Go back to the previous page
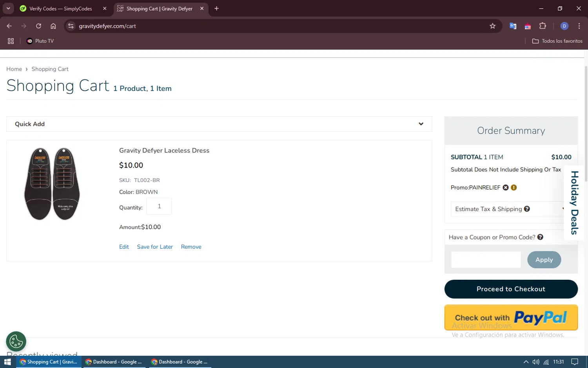Viewport: 588px width, 368px height. 9,26
